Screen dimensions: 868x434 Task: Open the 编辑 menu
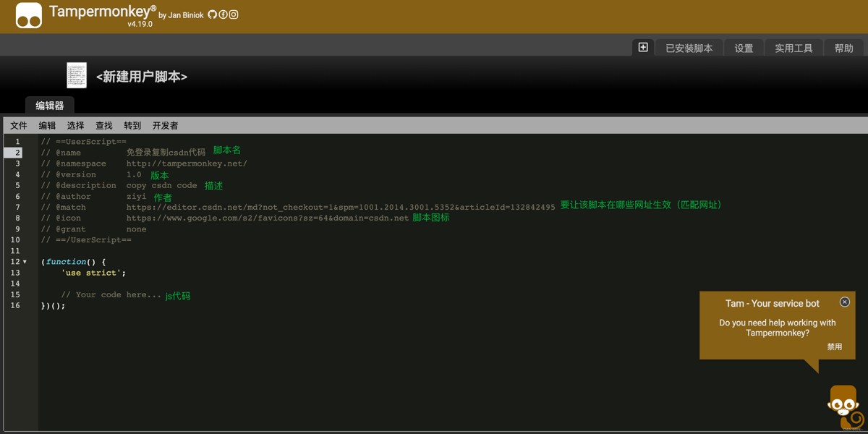click(47, 125)
